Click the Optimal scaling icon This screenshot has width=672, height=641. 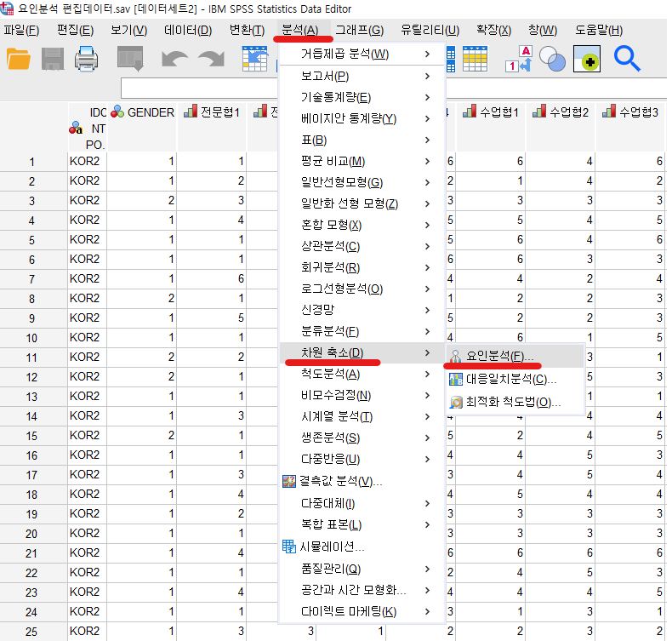click(456, 403)
